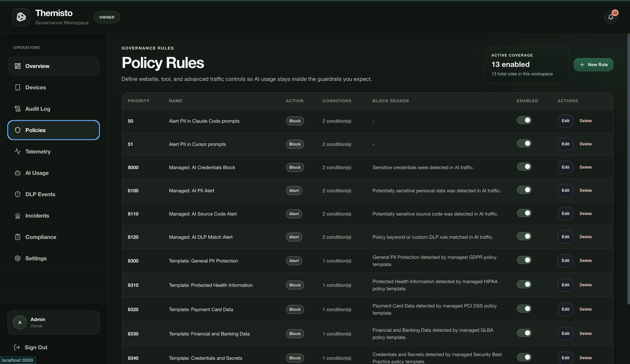Viewport: 630px width, 364px height.
Task: Go to Devices section
Action: tap(53, 87)
